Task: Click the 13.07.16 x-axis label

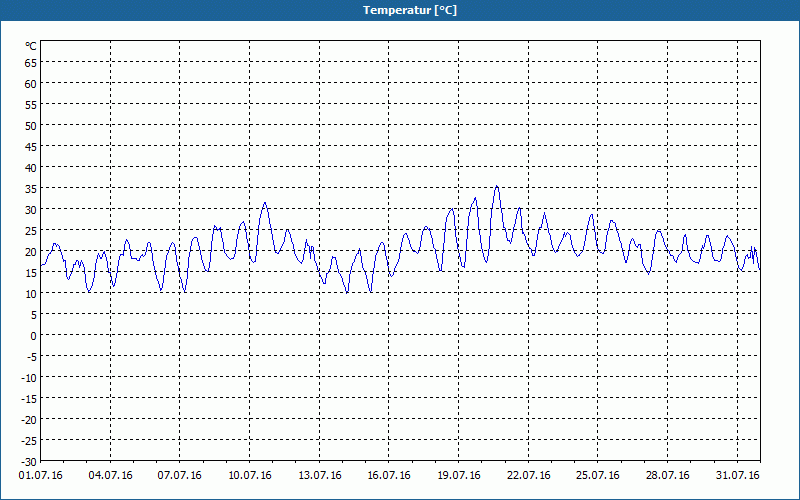Action: click(x=320, y=475)
